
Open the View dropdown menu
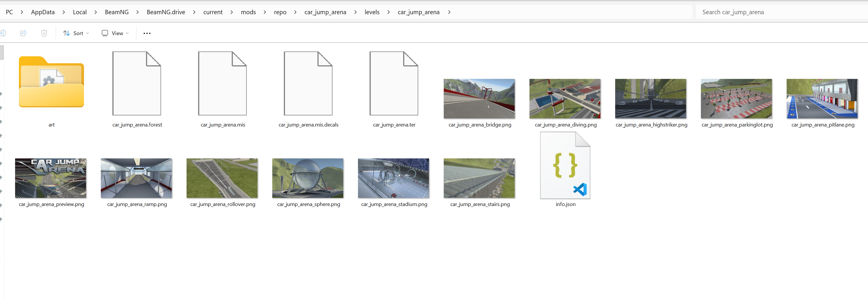(x=115, y=33)
